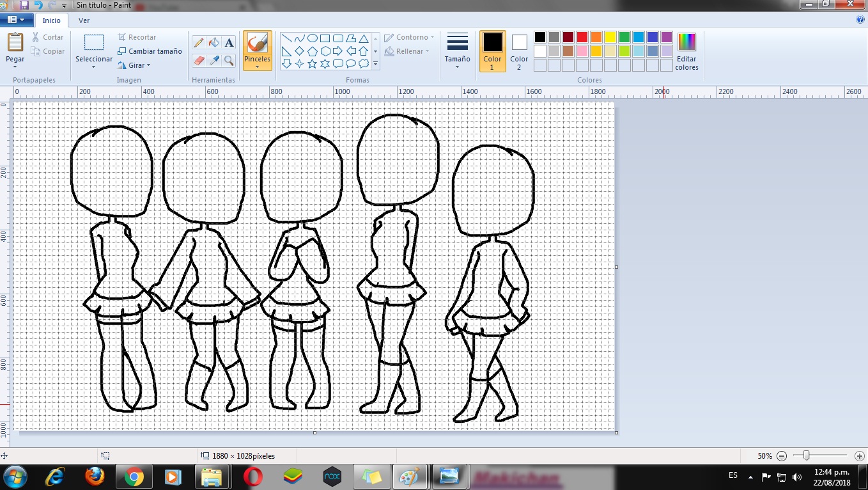Launch Firefox from the taskbar

pos(94,477)
